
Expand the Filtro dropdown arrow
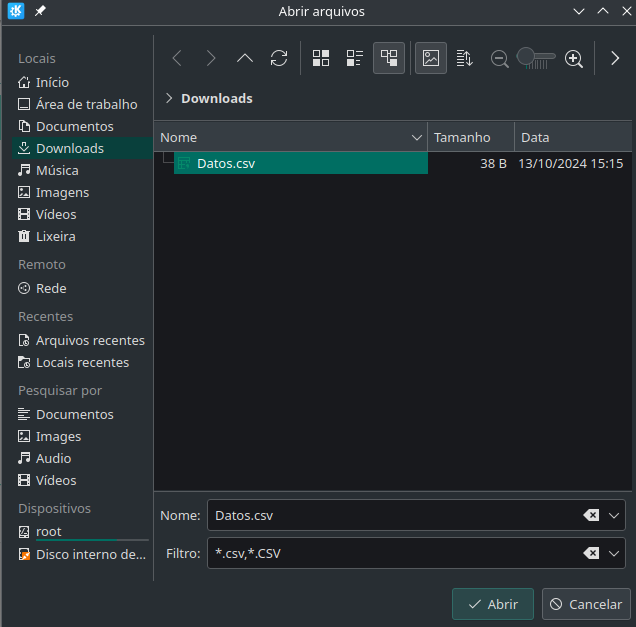(614, 553)
